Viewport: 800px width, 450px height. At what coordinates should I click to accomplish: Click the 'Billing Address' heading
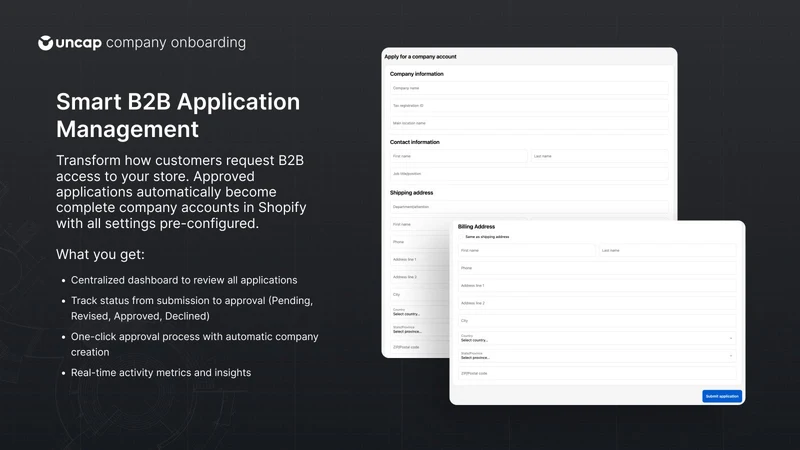tap(476, 227)
